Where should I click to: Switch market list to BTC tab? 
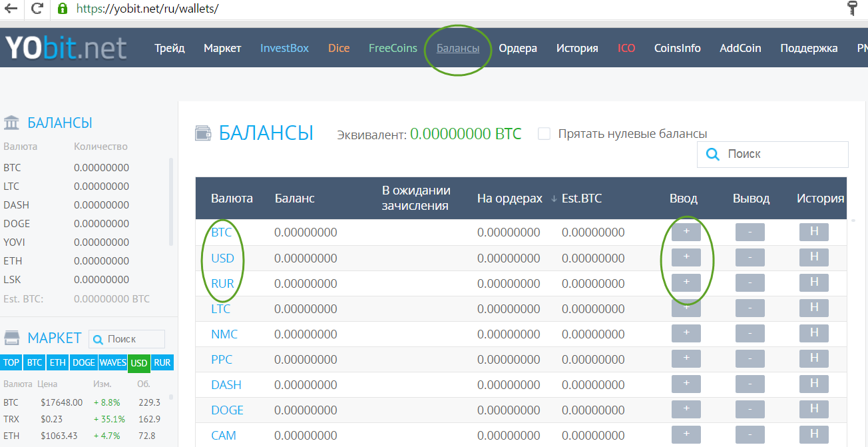click(34, 363)
